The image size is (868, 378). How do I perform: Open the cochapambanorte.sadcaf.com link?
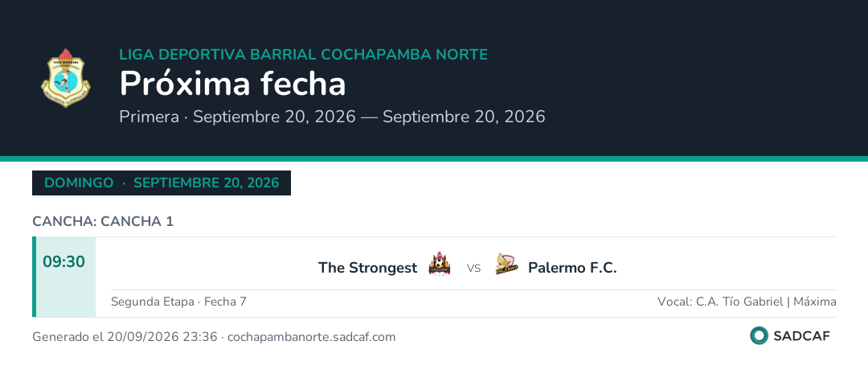coord(312,337)
